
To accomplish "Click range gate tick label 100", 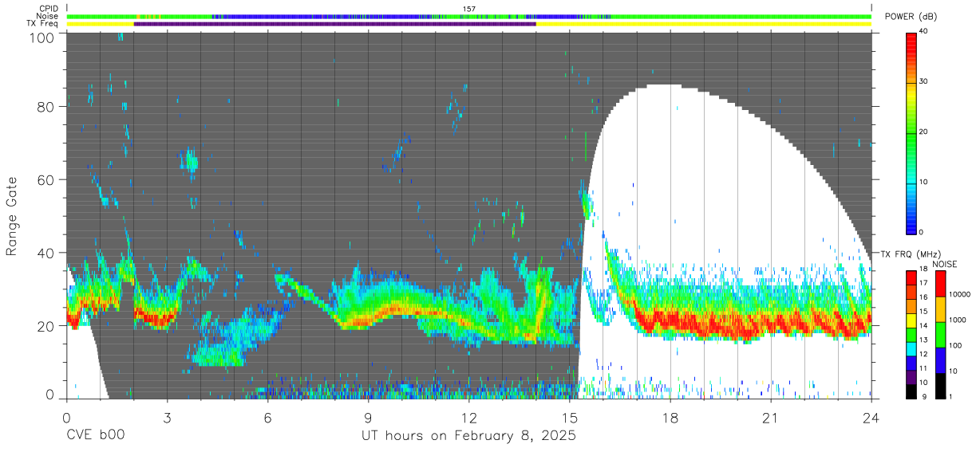I will tap(42, 37).
